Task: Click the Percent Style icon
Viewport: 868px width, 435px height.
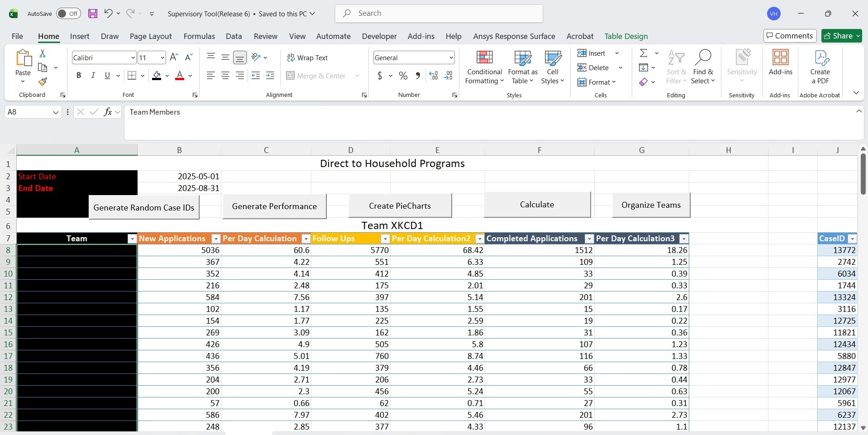Action: pos(403,76)
